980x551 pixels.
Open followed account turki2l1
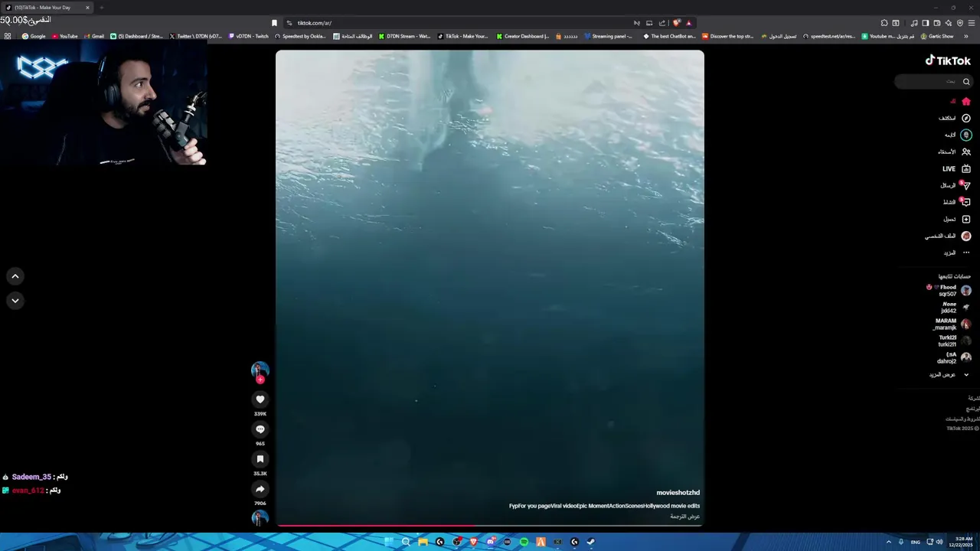click(955, 341)
